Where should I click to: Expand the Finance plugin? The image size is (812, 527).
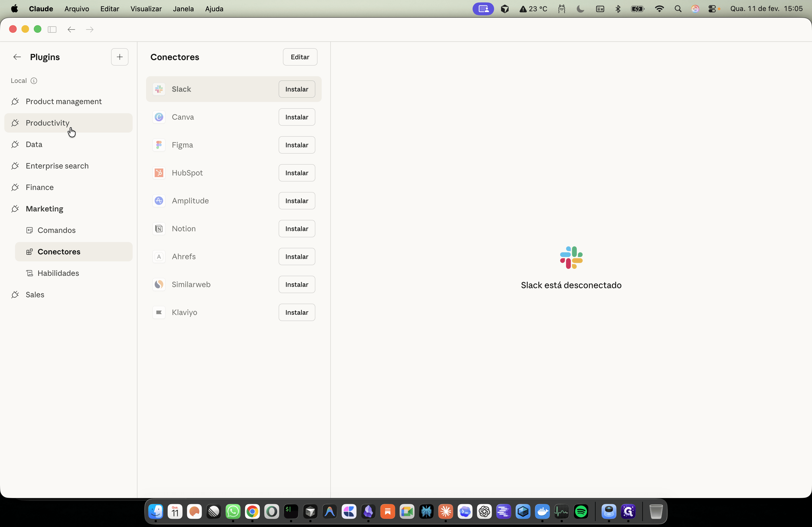click(68, 188)
